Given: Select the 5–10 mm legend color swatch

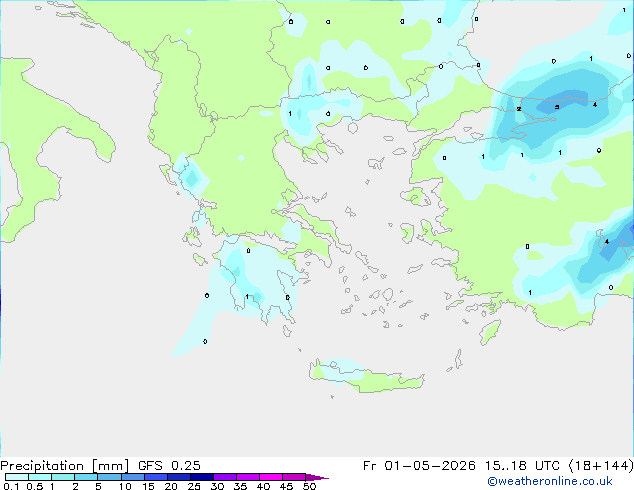Looking at the screenshot, I should [109, 477].
